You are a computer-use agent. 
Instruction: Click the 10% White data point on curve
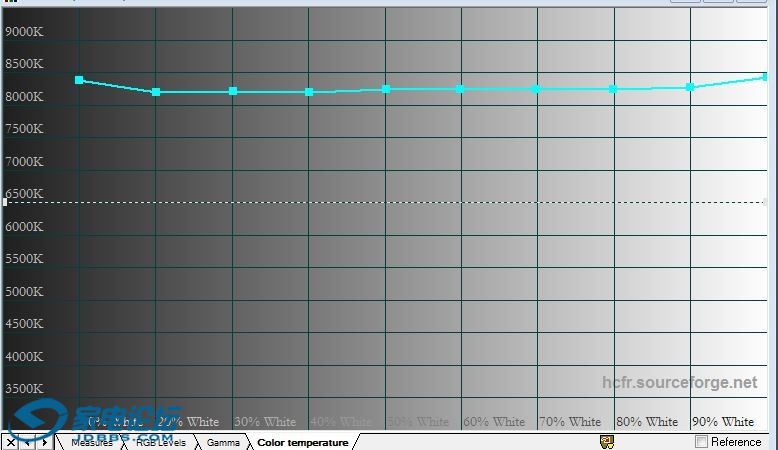[79, 80]
